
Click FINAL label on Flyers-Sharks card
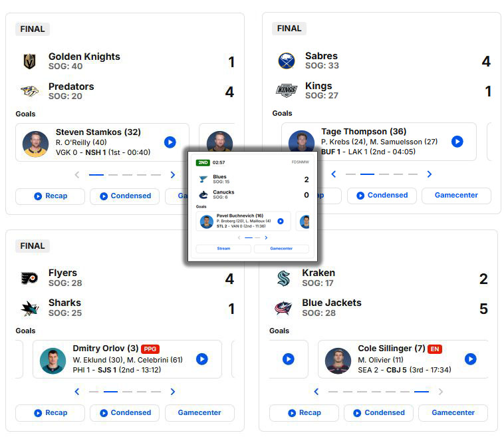click(x=33, y=246)
